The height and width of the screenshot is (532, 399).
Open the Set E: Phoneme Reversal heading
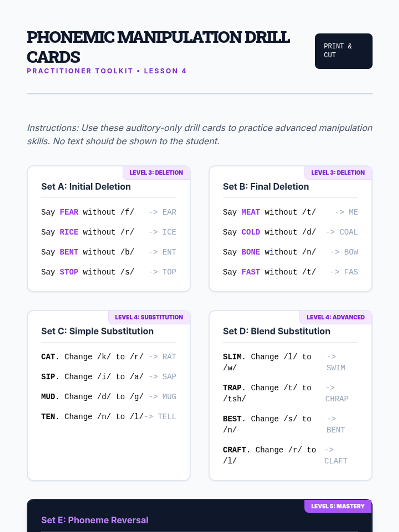pyautogui.click(x=94, y=520)
